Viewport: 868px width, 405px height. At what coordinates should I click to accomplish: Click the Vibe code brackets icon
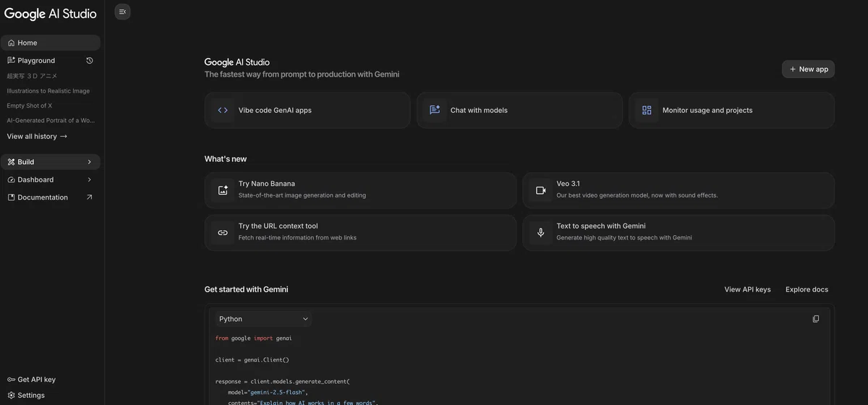223,111
